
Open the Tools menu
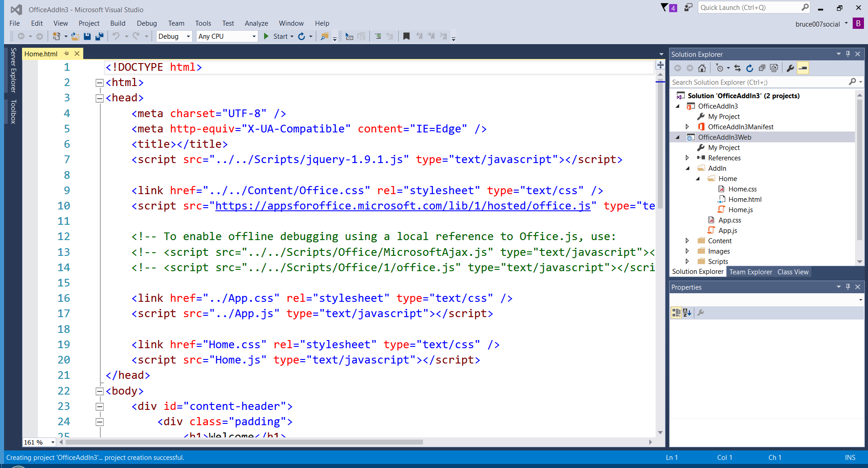click(x=203, y=23)
